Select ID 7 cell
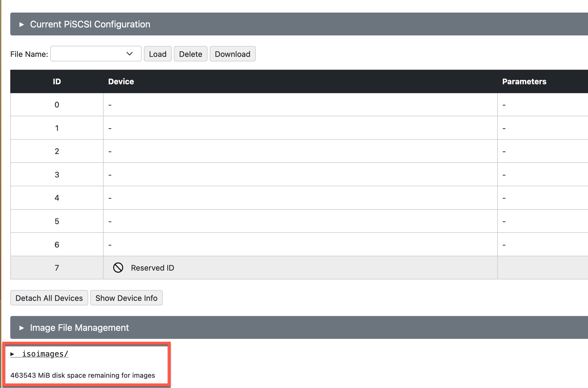This screenshot has height=388, width=588. (x=57, y=268)
